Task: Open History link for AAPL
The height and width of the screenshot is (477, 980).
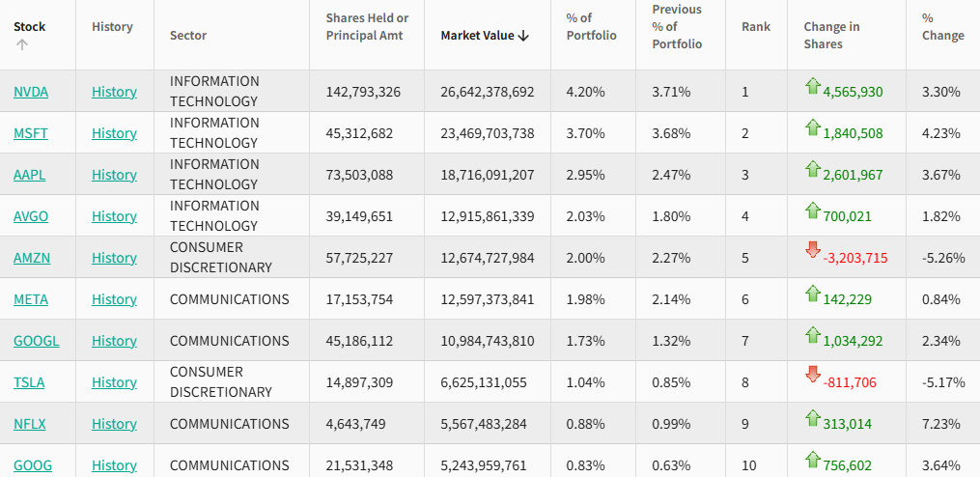Action: 114,175
